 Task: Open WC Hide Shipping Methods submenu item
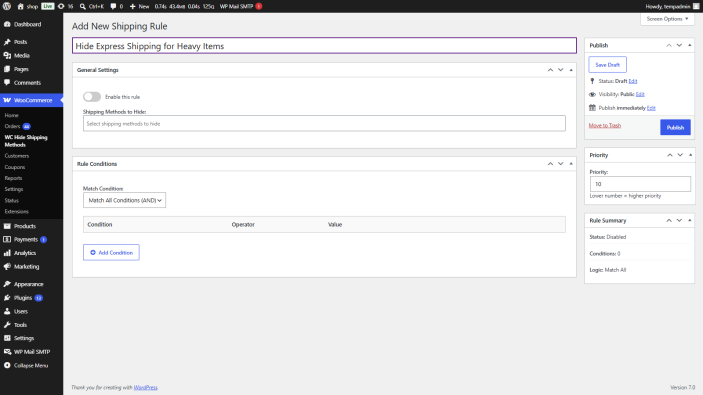tap(26, 141)
